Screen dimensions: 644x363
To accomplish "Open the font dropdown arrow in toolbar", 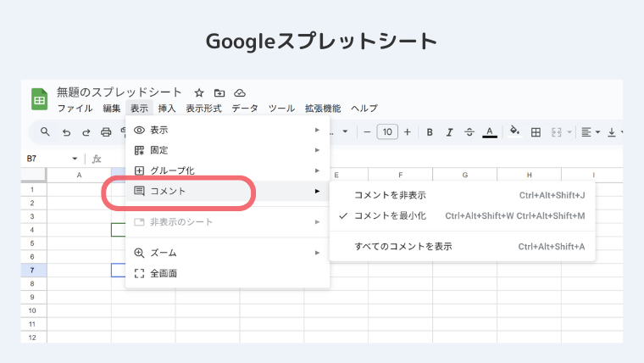I will pos(345,131).
